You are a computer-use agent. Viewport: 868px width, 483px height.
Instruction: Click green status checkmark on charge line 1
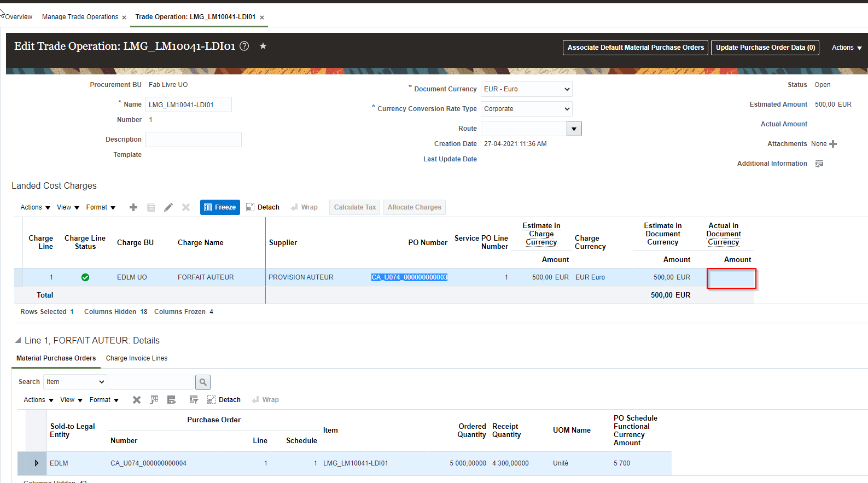coord(85,277)
